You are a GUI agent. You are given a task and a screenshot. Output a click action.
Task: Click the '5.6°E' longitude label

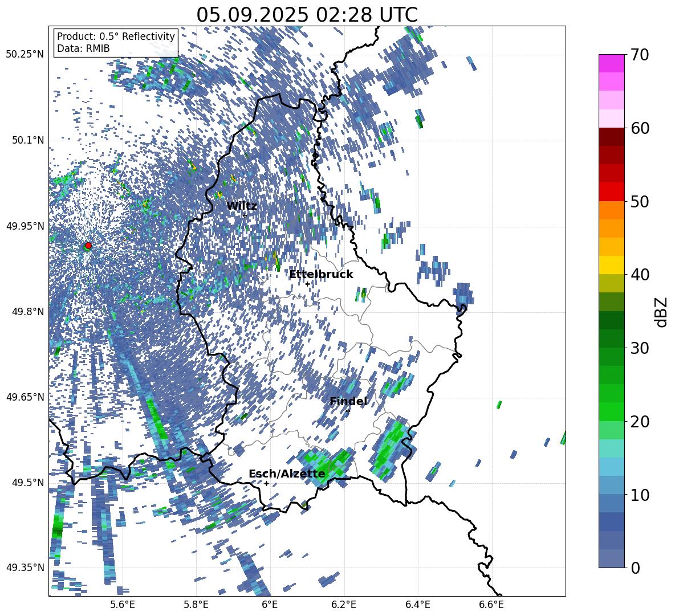(x=123, y=605)
